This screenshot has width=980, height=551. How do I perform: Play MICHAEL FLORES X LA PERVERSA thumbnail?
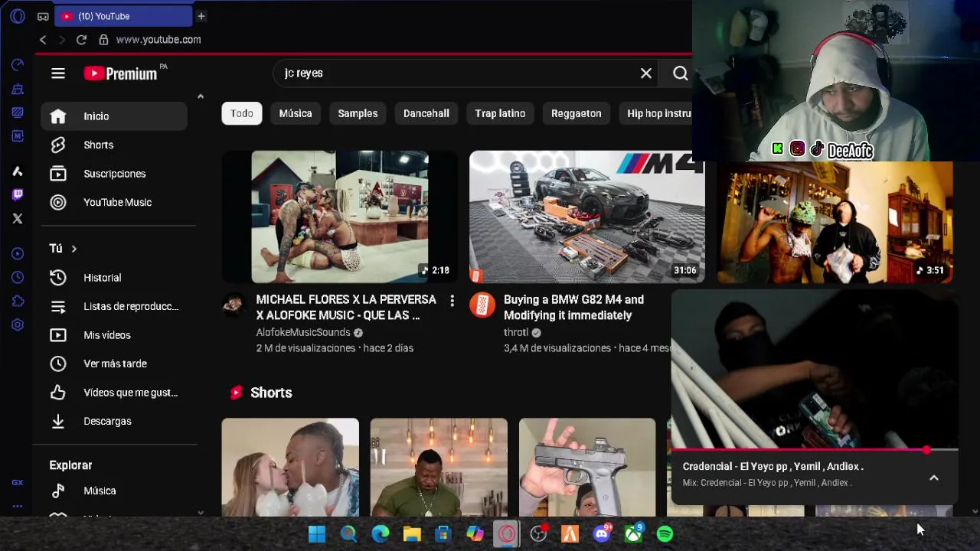340,217
